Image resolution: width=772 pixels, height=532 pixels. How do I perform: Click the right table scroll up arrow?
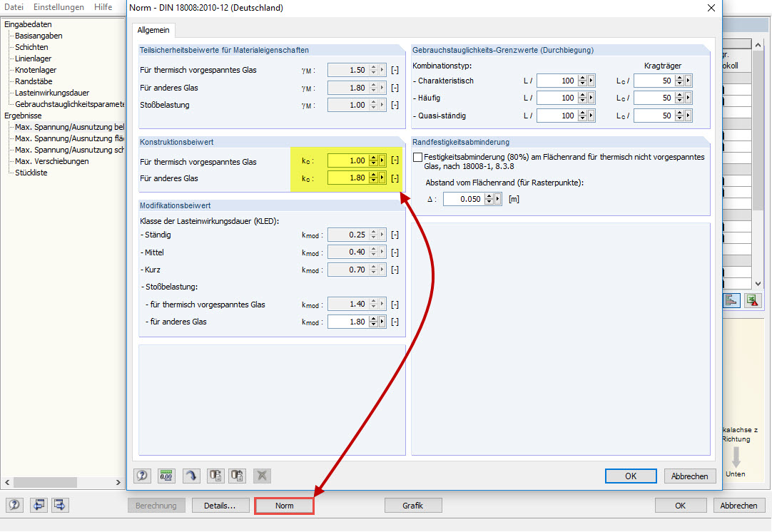[758, 44]
